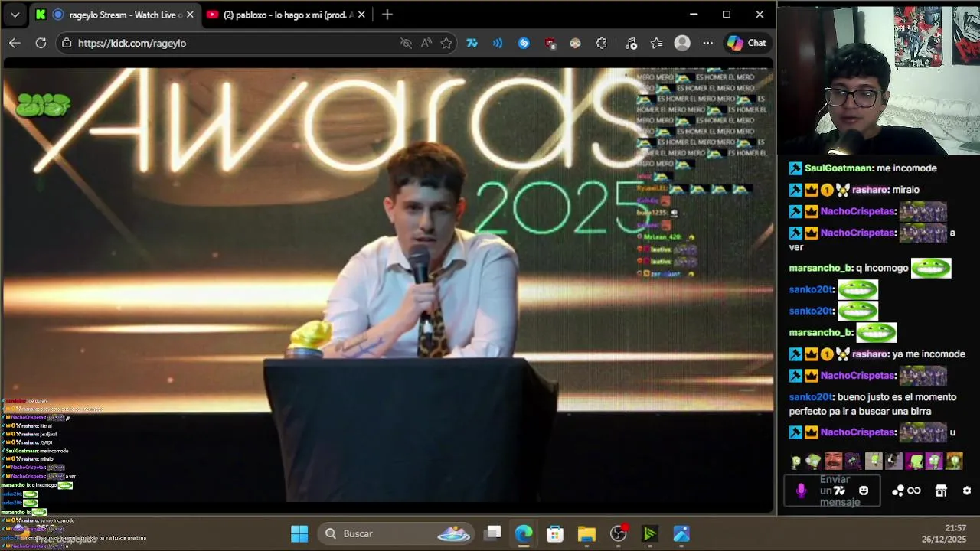Click the 'me incomode' chat message text

tap(906, 168)
